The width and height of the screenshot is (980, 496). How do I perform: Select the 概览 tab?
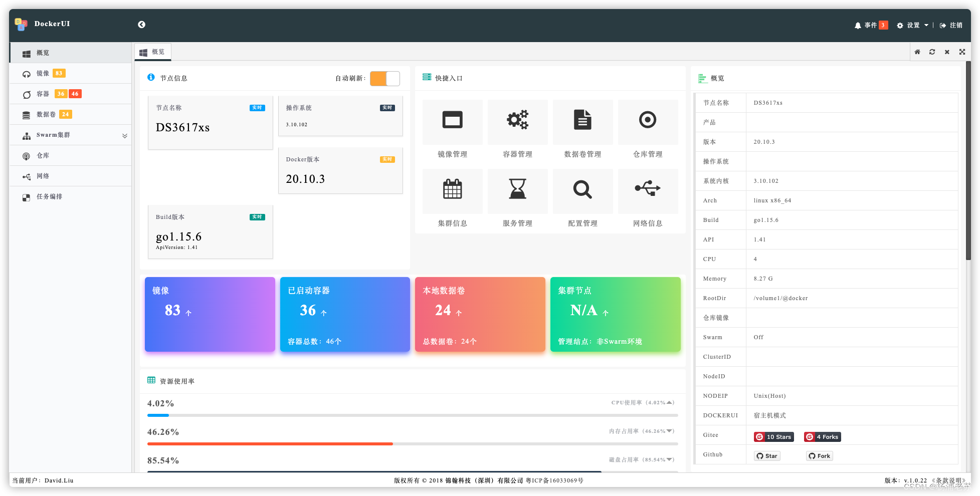153,52
